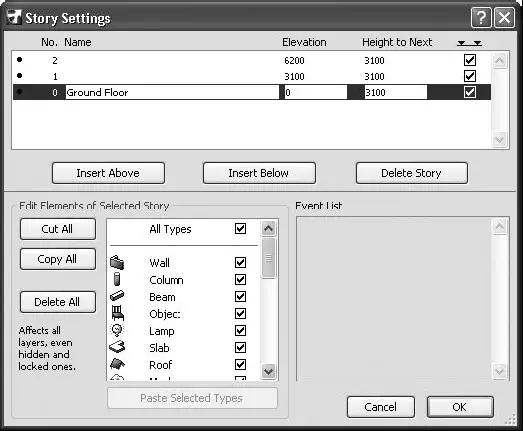Click the Object chair icon
Viewport: 523px width, 431px height.
tap(117, 313)
